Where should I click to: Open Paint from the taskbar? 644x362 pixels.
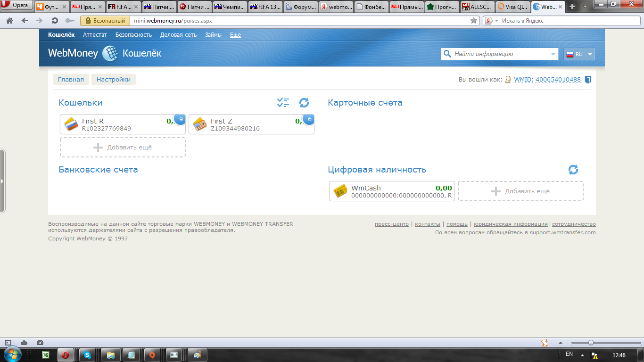(x=197, y=355)
